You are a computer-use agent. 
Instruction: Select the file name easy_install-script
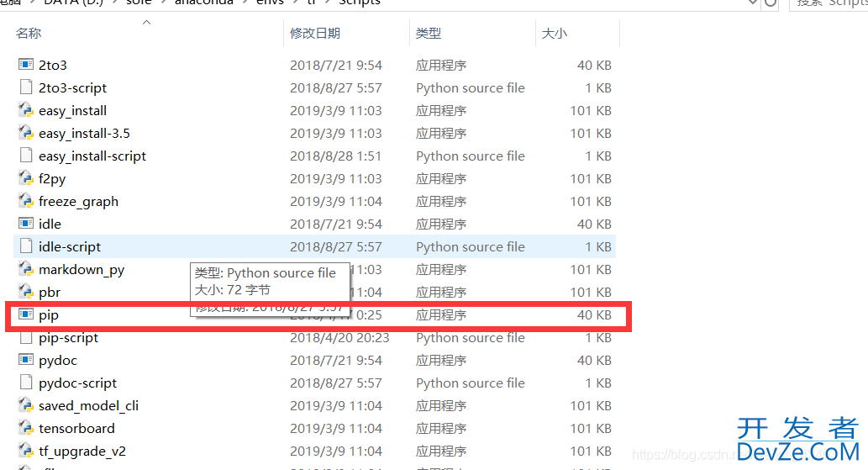92,156
